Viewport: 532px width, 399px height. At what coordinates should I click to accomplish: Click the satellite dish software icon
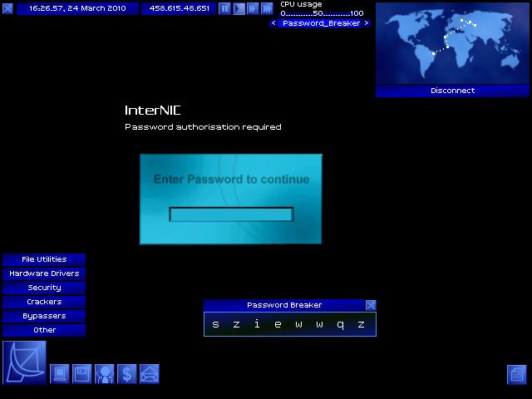click(x=24, y=362)
